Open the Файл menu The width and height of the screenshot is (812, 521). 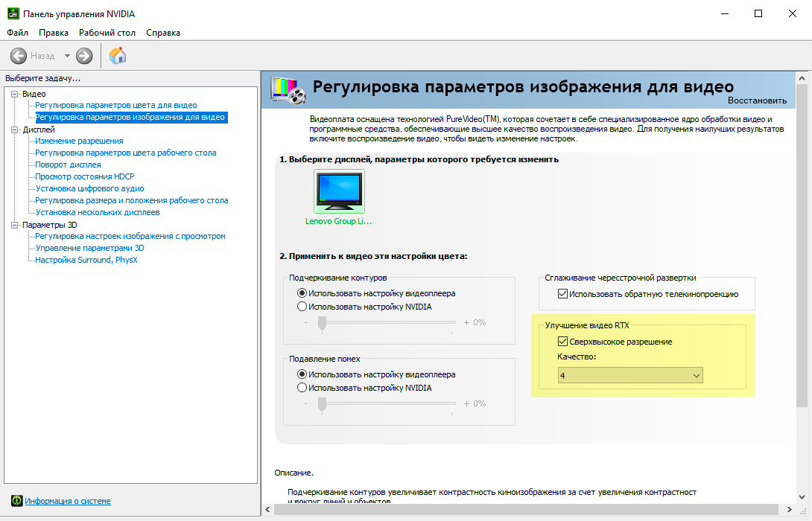click(x=18, y=33)
